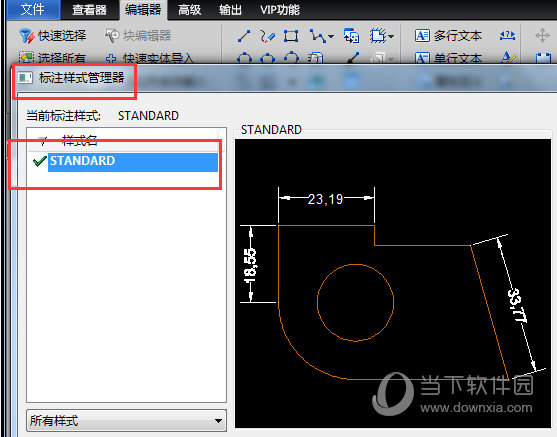Click the dotted-frame selection tool icon

coord(378,36)
